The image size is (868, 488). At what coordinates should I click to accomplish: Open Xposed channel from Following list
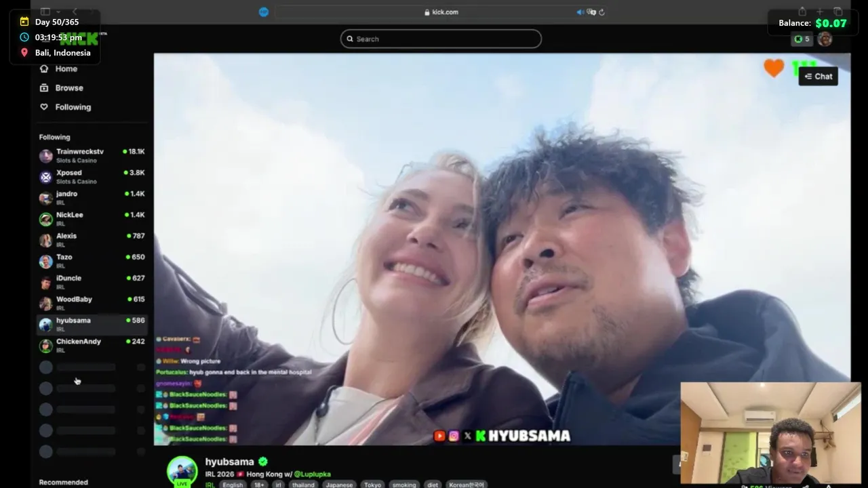(92, 177)
